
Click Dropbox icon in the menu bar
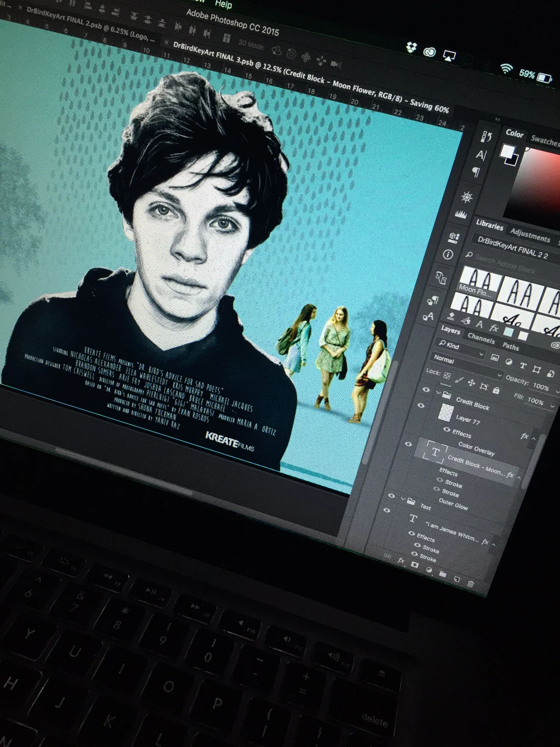tap(412, 48)
